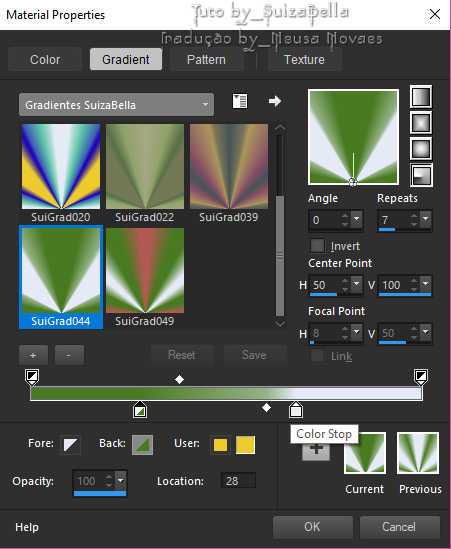Click the white arrow icon beside list
Screen dimensions: 451x549
point(275,101)
